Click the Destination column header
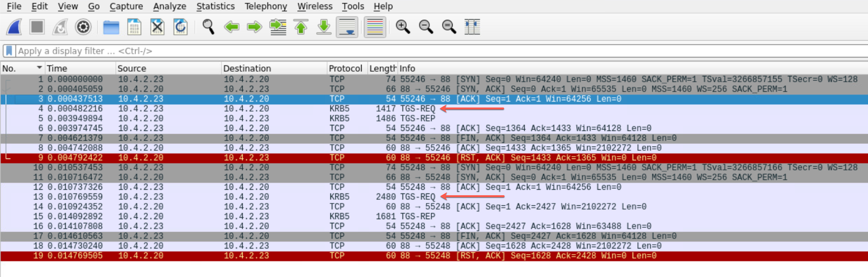868x277 pixels. tap(247, 68)
